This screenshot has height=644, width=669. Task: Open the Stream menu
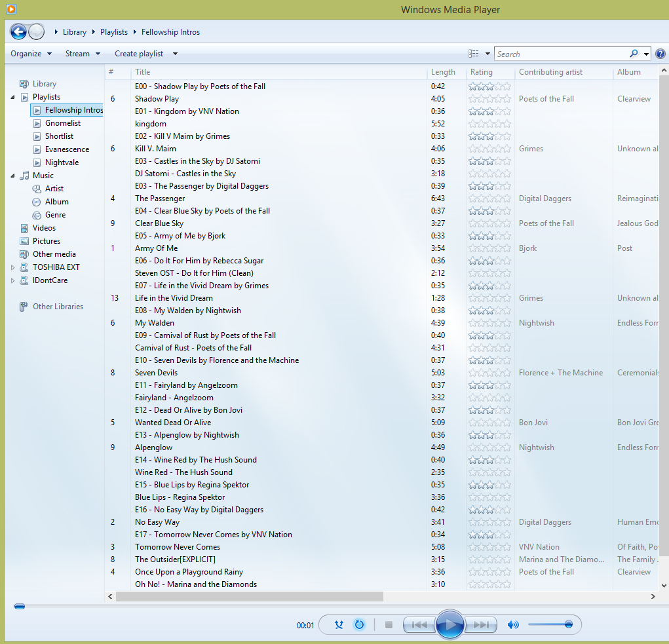pos(83,54)
